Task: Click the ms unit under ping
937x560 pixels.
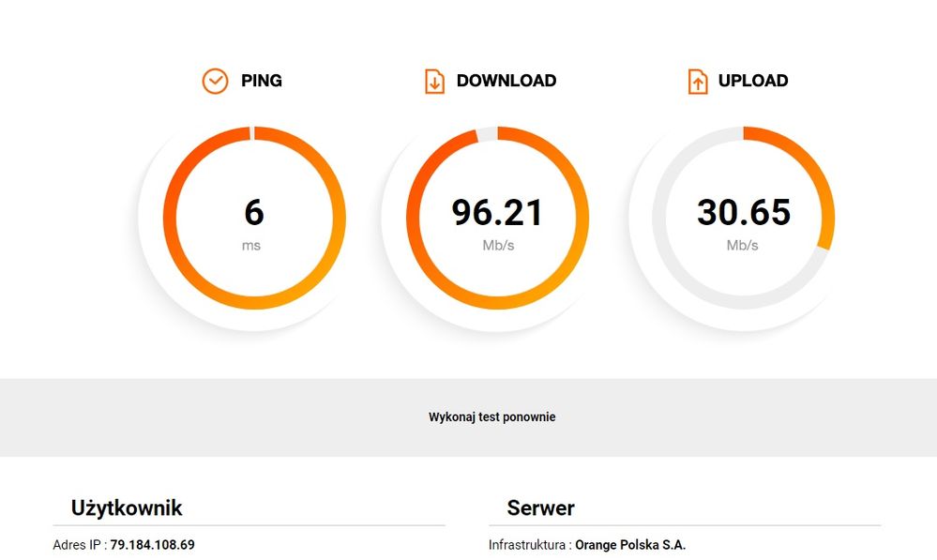Action: pos(251,246)
